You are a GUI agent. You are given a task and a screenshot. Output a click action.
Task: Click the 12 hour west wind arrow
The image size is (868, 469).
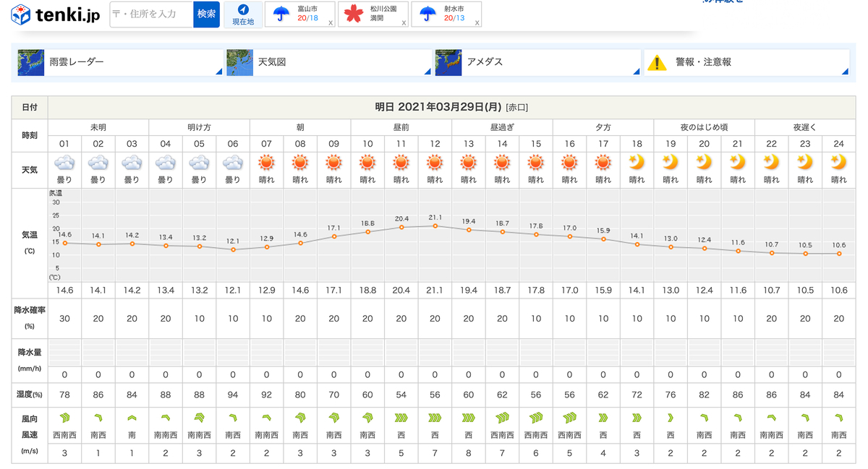tap(435, 417)
